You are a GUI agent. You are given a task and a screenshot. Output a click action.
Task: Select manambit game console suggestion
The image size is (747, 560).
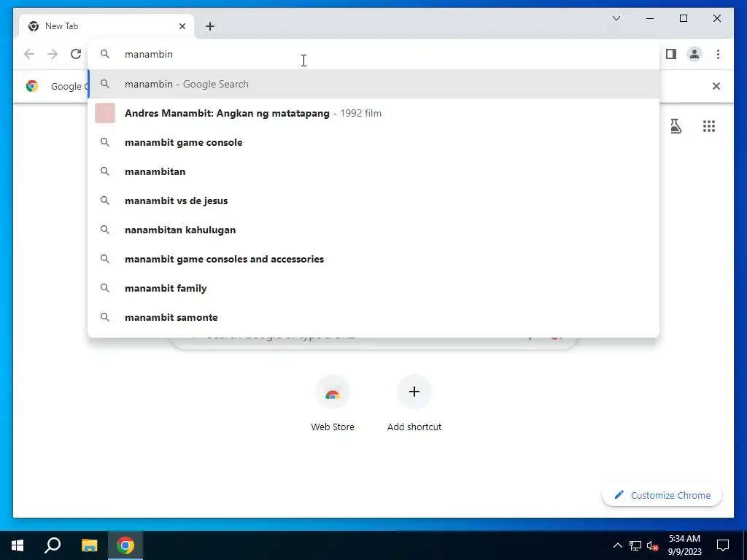374,142
